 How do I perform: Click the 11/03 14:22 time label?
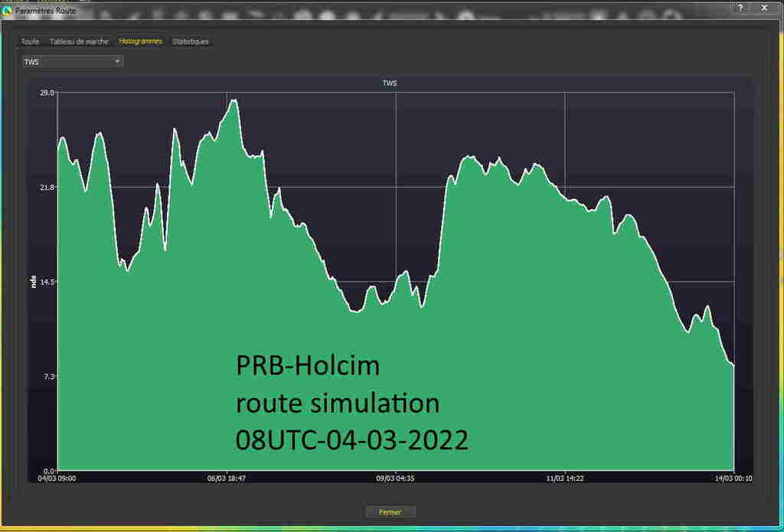pyautogui.click(x=565, y=478)
